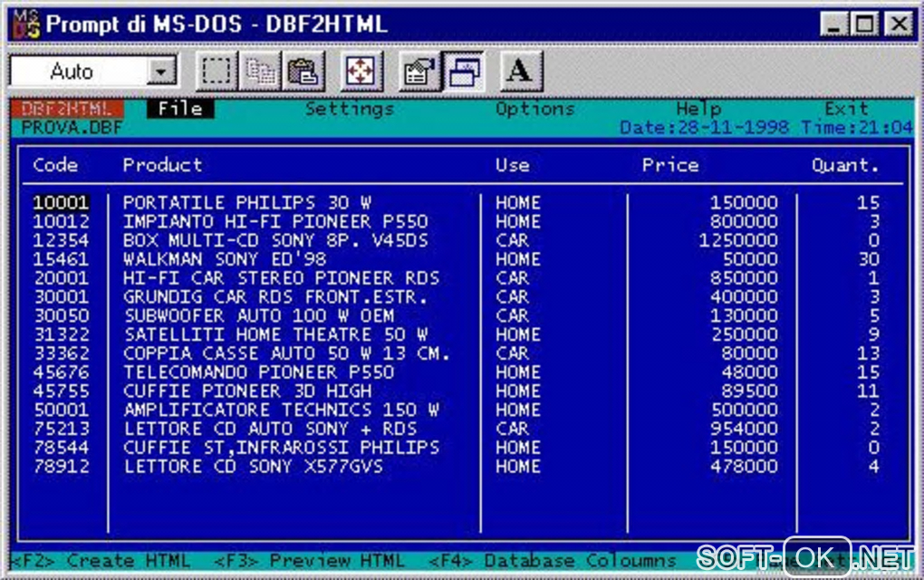
Task: Click the Quant. column header
Action: [x=845, y=165]
